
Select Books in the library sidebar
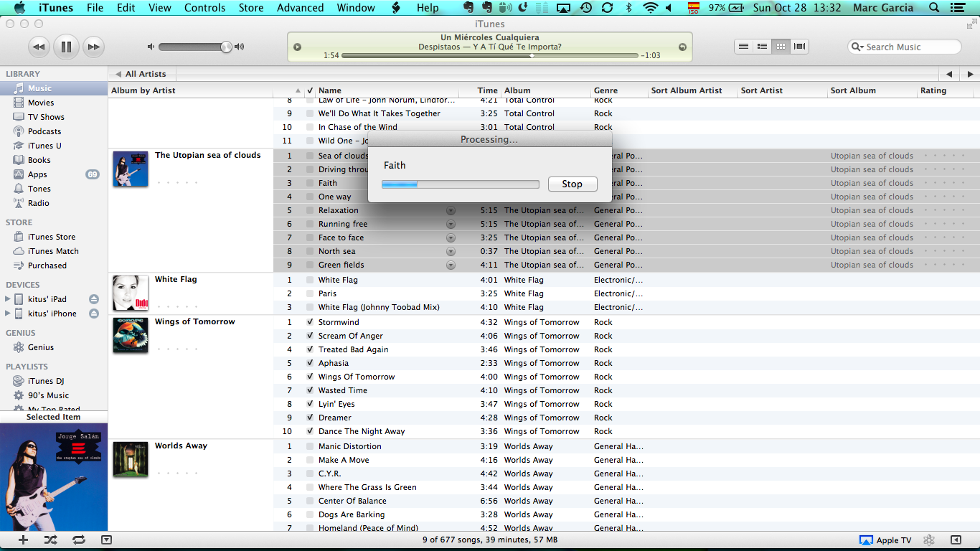pyautogui.click(x=39, y=160)
